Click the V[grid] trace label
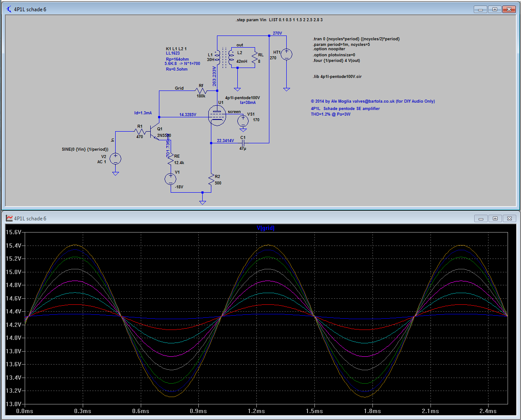521x420 pixels. [266, 228]
